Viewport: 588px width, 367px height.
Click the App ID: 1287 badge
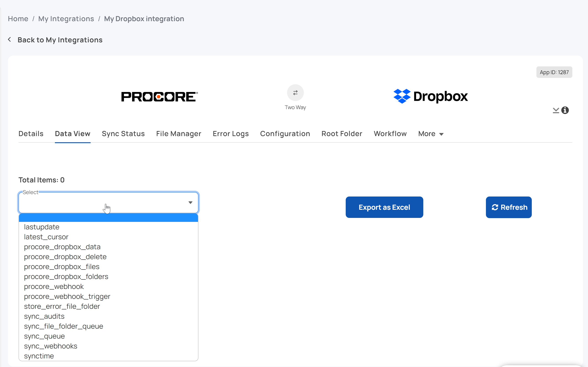(x=554, y=72)
